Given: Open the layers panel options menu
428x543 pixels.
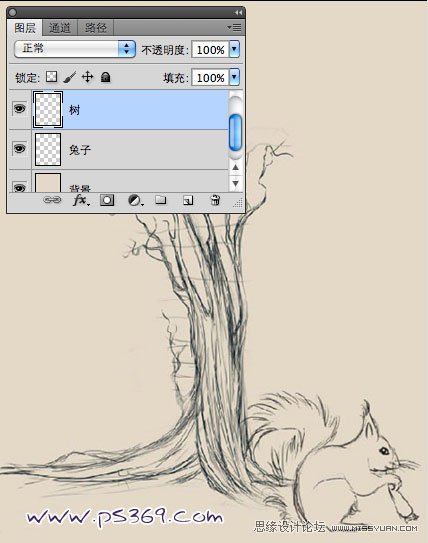Looking at the screenshot, I should 235,27.
